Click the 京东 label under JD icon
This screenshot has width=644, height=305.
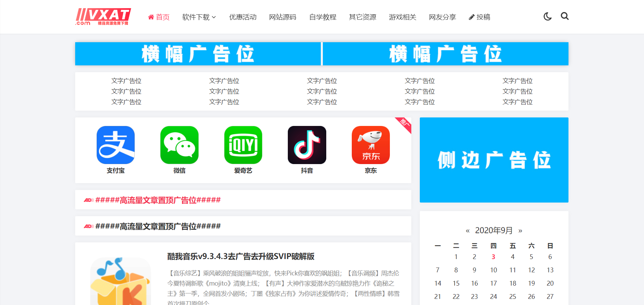click(x=371, y=171)
